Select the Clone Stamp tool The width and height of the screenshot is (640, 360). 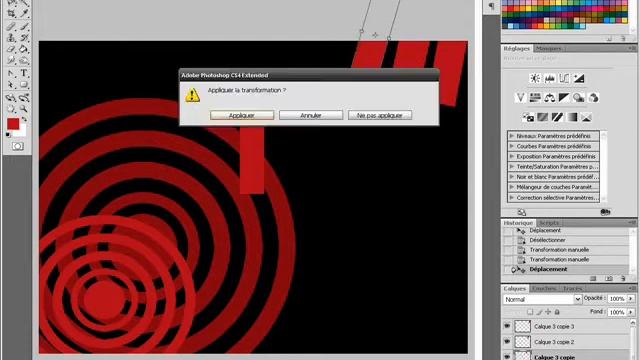coord(11,38)
